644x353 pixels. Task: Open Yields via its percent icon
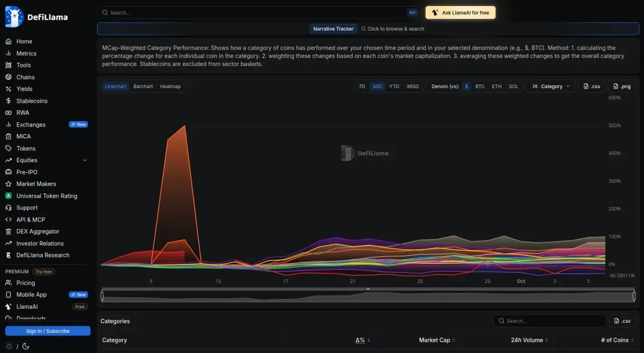8,89
